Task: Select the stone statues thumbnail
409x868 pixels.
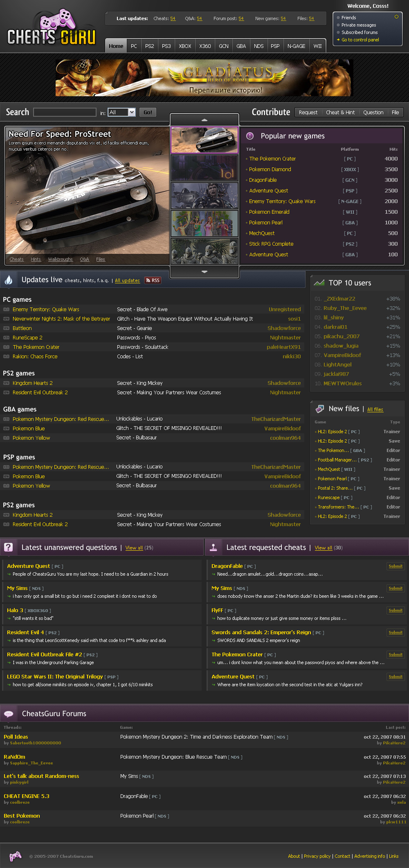Action: [x=204, y=251]
